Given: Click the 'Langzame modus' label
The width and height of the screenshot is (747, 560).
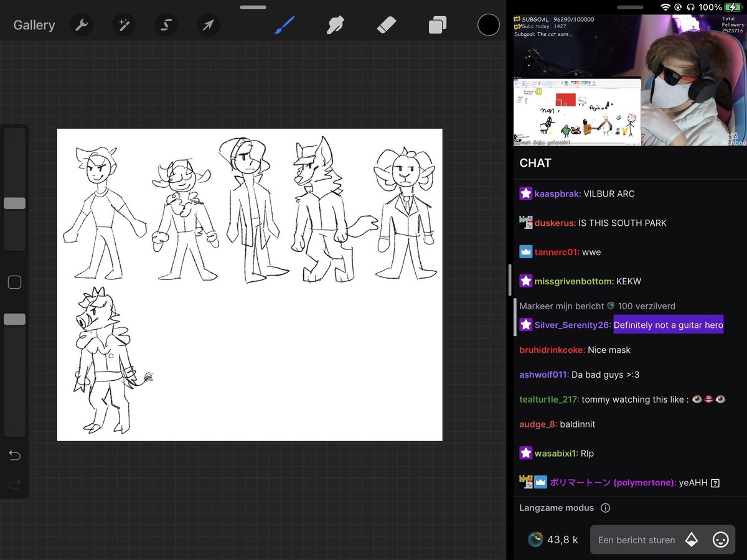Looking at the screenshot, I should [x=557, y=508].
